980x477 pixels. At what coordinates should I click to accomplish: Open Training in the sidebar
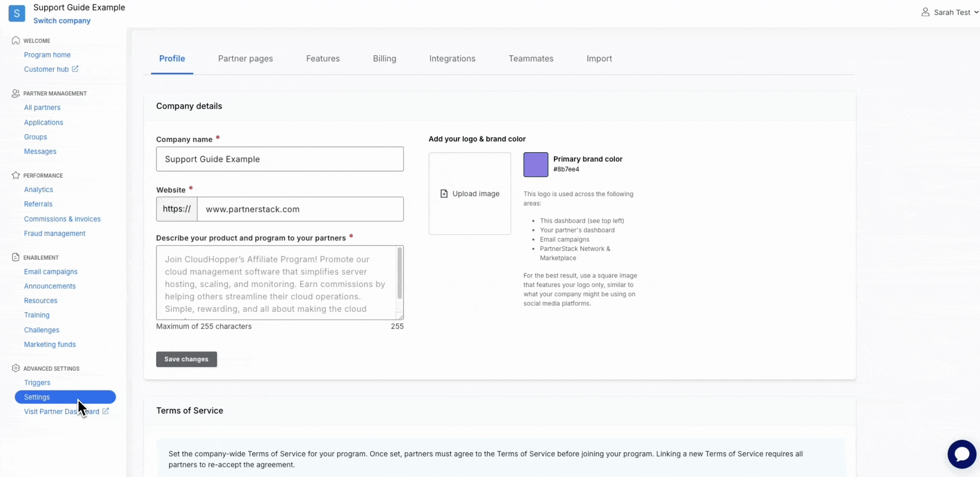click(x=37, y=315)
